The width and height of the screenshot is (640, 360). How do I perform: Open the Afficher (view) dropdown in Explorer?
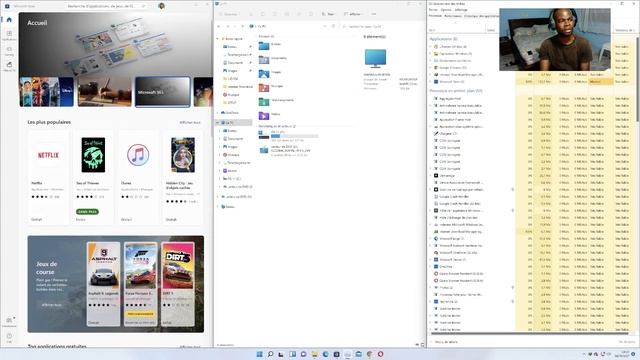click(353, 14)
